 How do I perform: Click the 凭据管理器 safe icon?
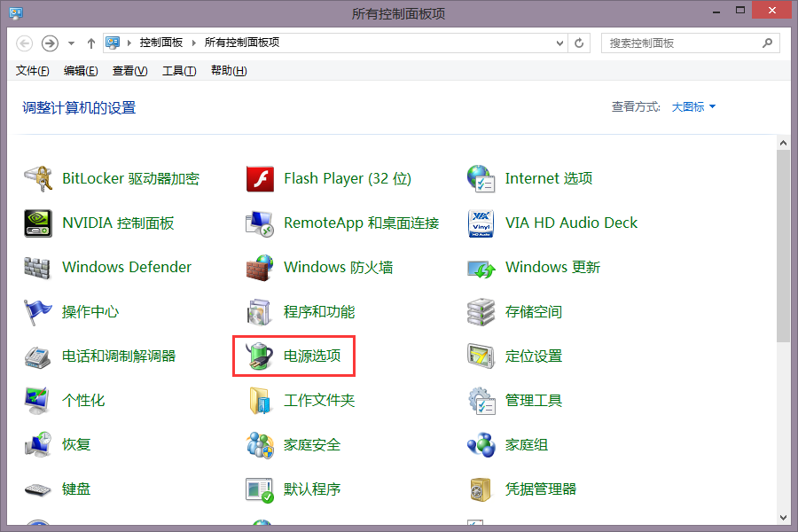click(x=481, y=489)
